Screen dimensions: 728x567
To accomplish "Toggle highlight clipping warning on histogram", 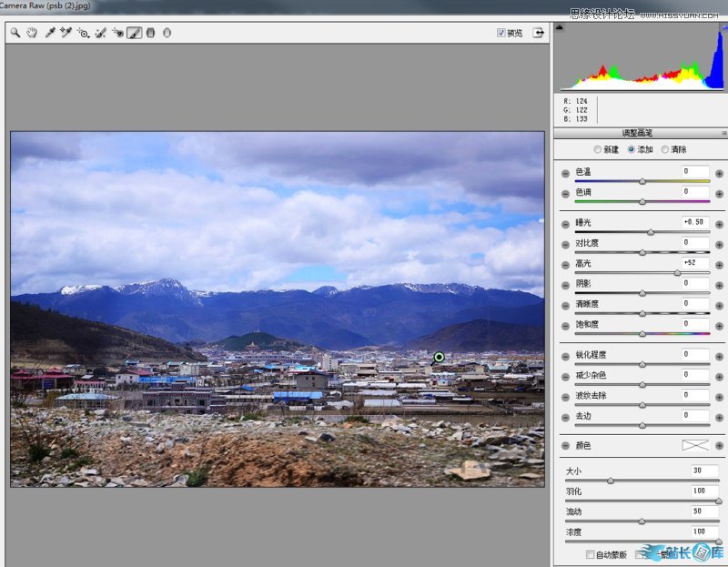I will pyautogui.click(x=723, y=27).
